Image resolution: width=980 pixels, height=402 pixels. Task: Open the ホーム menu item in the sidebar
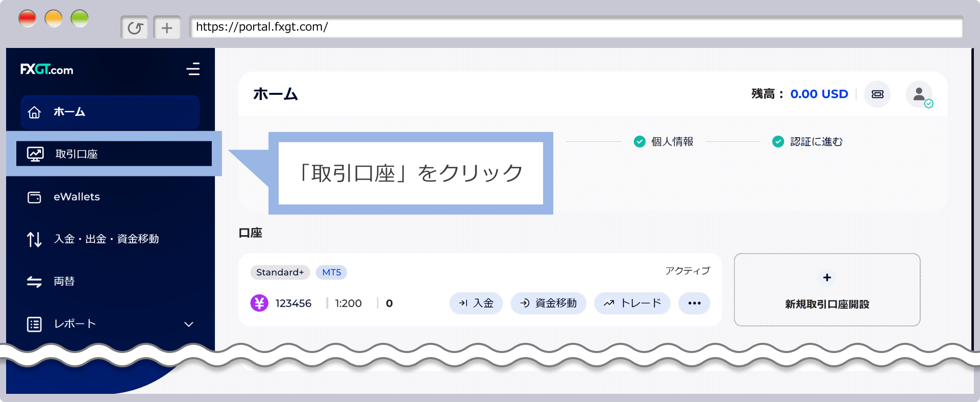110,112
